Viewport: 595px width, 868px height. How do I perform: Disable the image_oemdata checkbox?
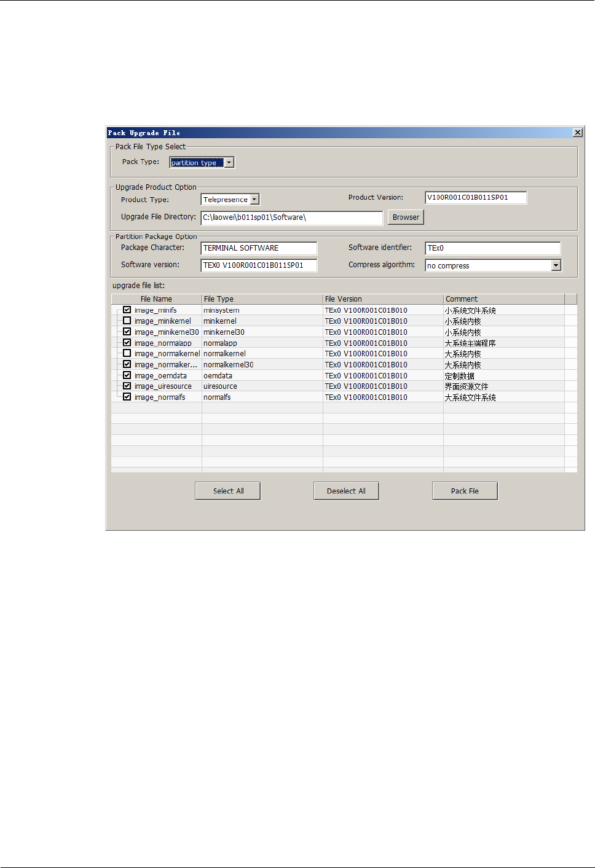(127, 375)
